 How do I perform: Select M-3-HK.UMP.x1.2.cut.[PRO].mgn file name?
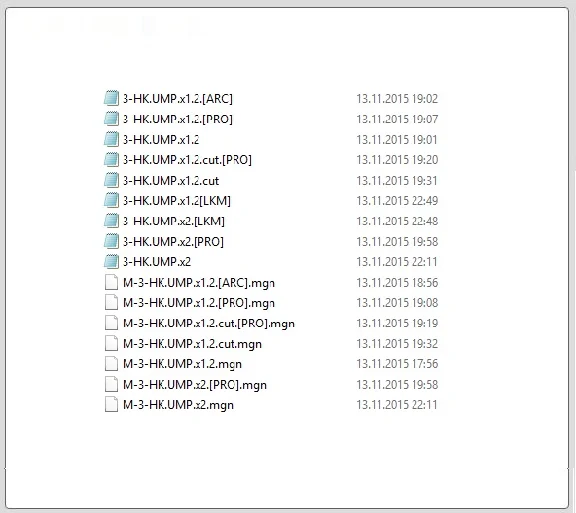(x=209, y=323)
